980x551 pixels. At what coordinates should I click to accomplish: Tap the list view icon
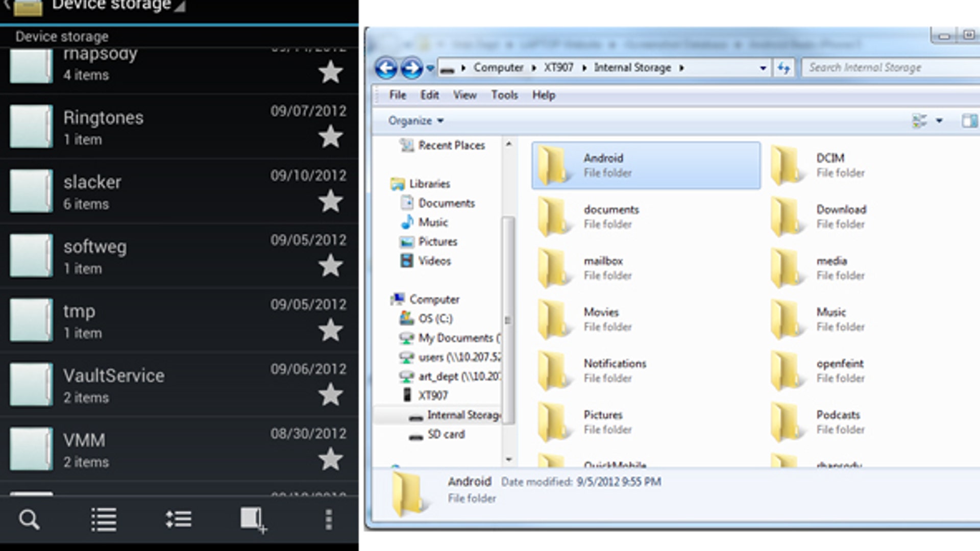(x=104, y=520)
